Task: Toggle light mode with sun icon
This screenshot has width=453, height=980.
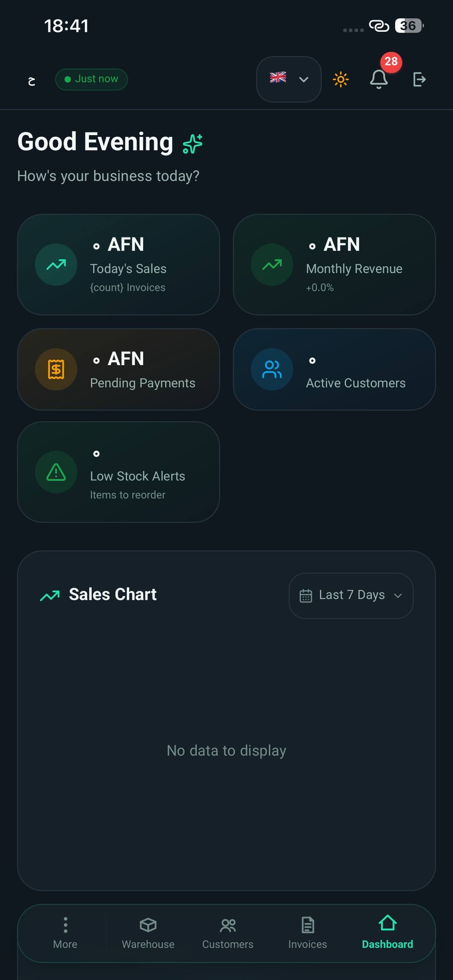Action: tap(340, 79)
